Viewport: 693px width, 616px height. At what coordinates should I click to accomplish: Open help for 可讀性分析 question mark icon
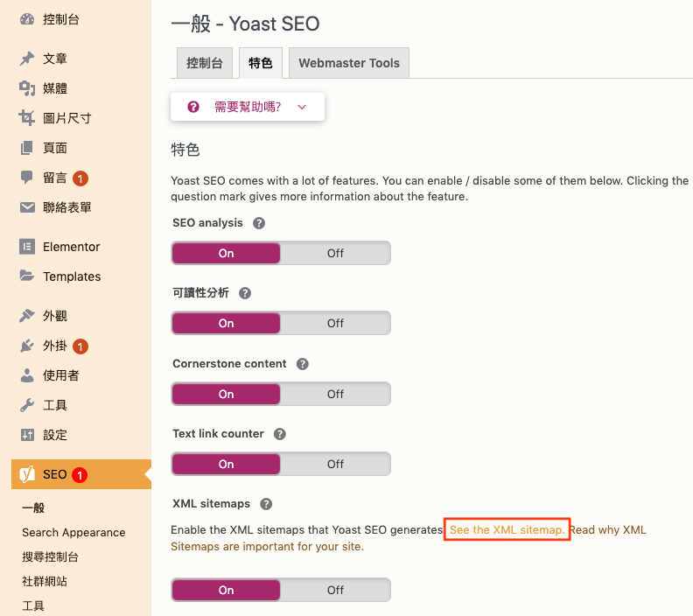pos(245,293)
